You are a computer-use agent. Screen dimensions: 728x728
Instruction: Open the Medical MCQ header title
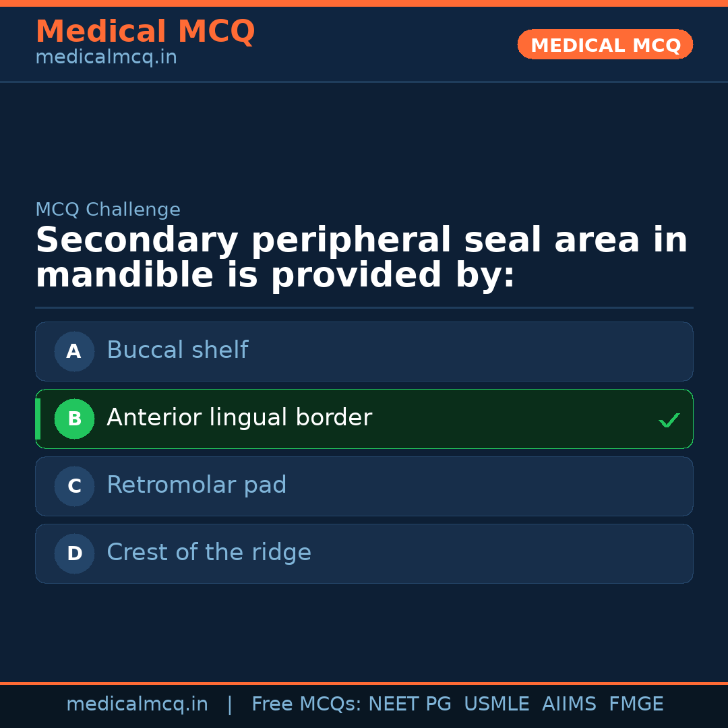click(x=145, y=32)
